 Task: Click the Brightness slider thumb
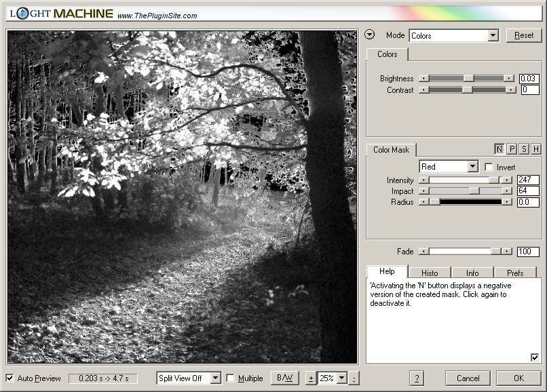pyautogui.click(x=468, y=79)
